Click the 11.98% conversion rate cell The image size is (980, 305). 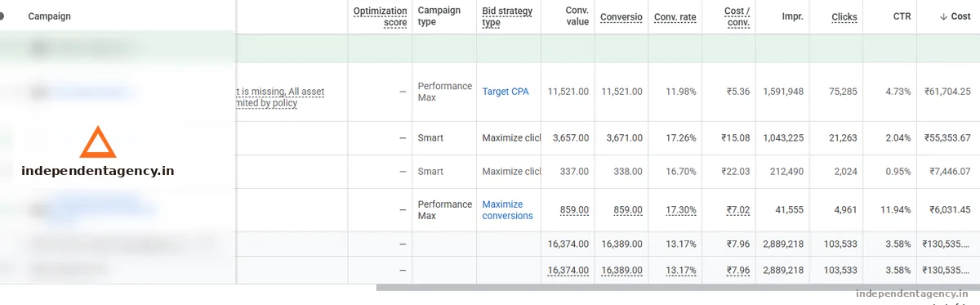[681, 92]
